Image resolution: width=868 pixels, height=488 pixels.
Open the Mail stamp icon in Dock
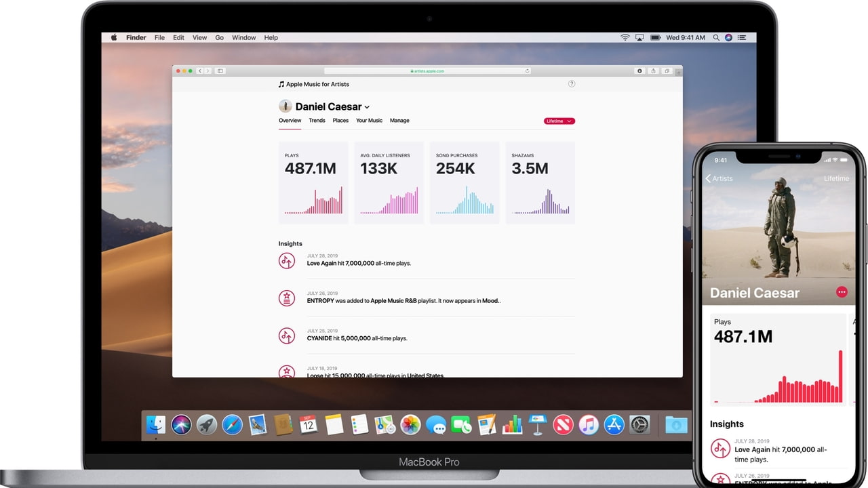(x=258, y=424)
